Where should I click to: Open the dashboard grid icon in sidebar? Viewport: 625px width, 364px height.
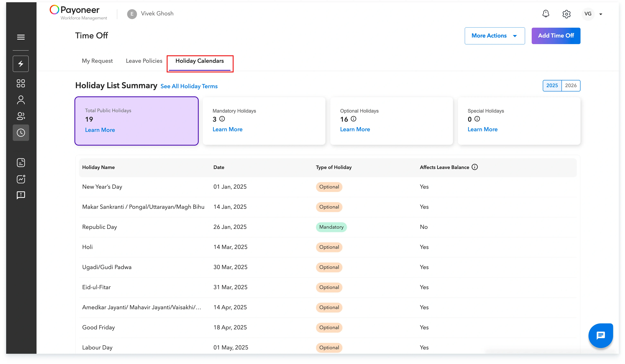[x=21, y=83]
